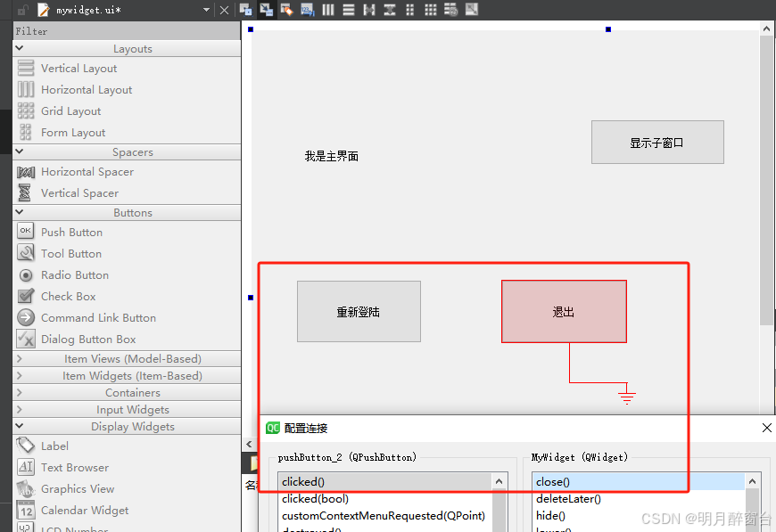776x532 pixels.
Task: Open the mywidget.ui file dropdown
Action: (206, 10)
